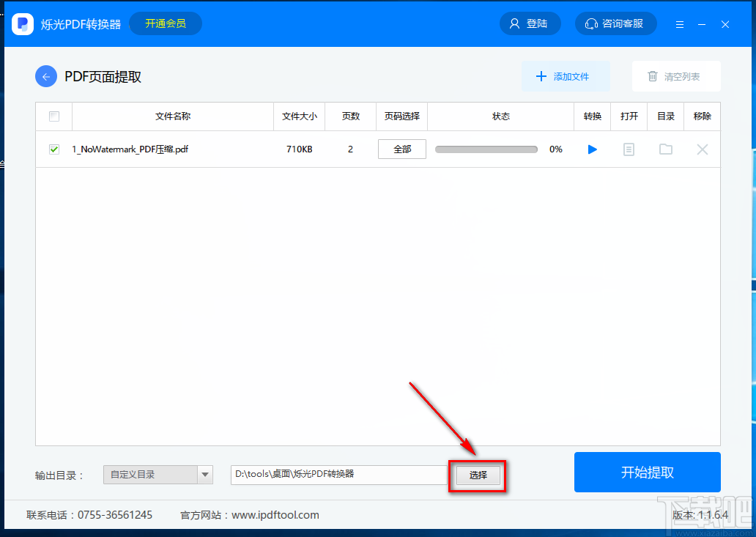Image resolution: width=756 pixels, height=537 pixels.
Task: Go back using the blue arrow icon
Action: 46,77
